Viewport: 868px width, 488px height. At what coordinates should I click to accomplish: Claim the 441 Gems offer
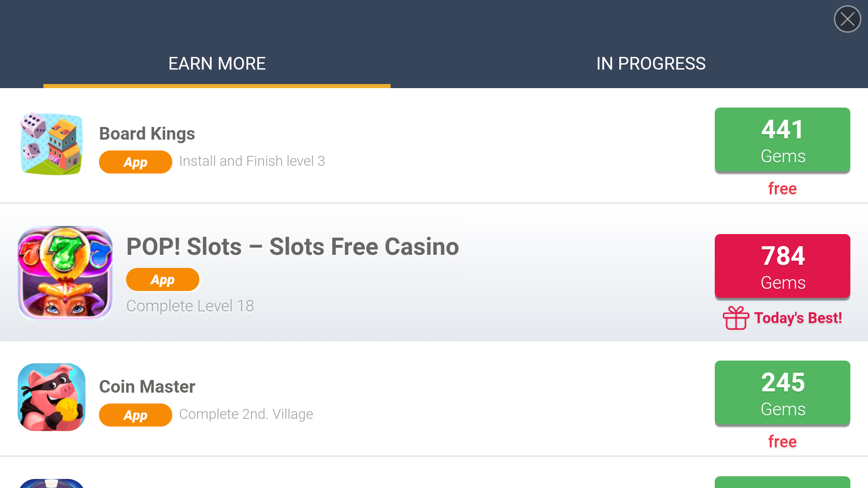click(782, 140)
